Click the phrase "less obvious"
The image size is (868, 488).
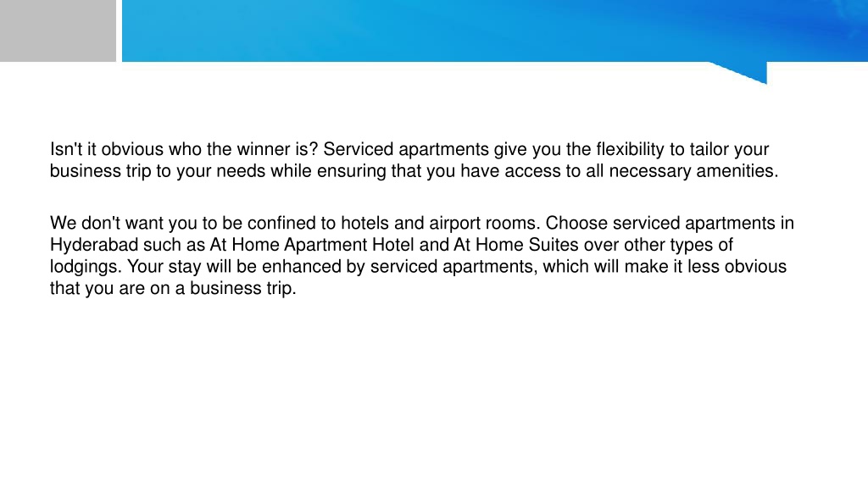tap(737, 267)
